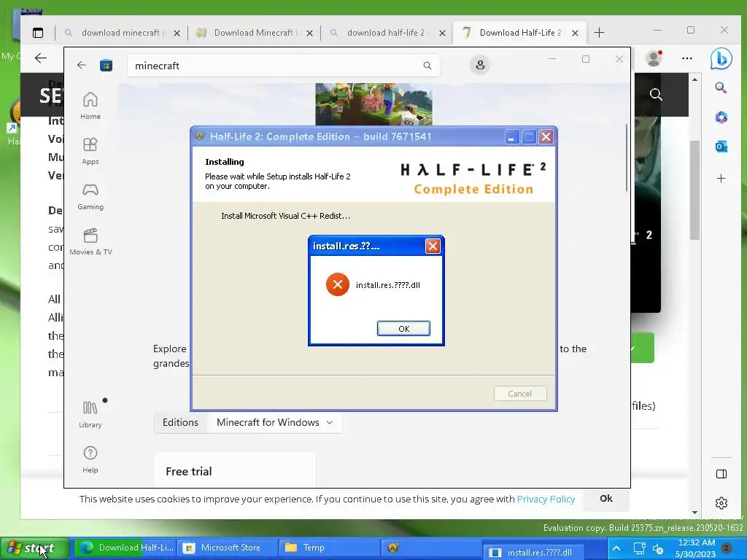Open the taskbar clock showing 12:32 AM
This screenshot has width=747, height=560.
[x=695, y=548]
